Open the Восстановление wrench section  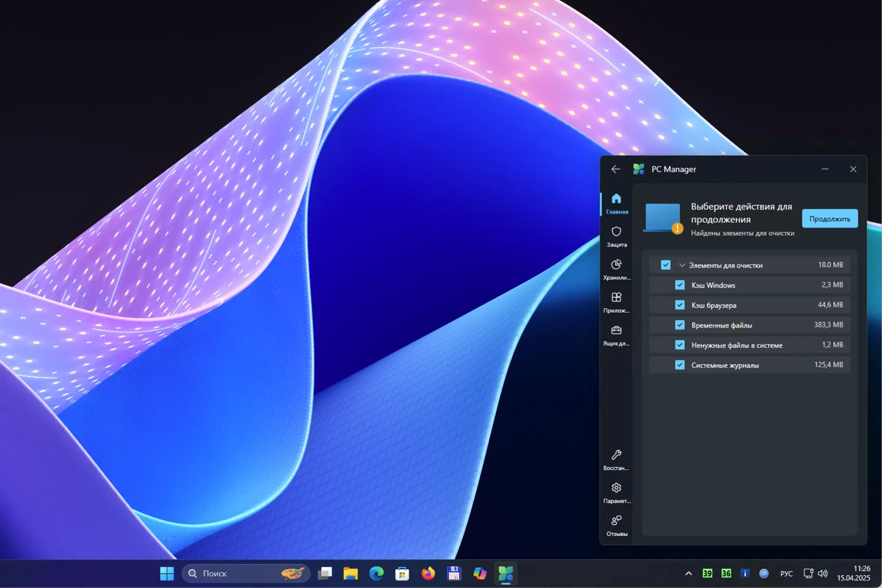tap(616, 460)
